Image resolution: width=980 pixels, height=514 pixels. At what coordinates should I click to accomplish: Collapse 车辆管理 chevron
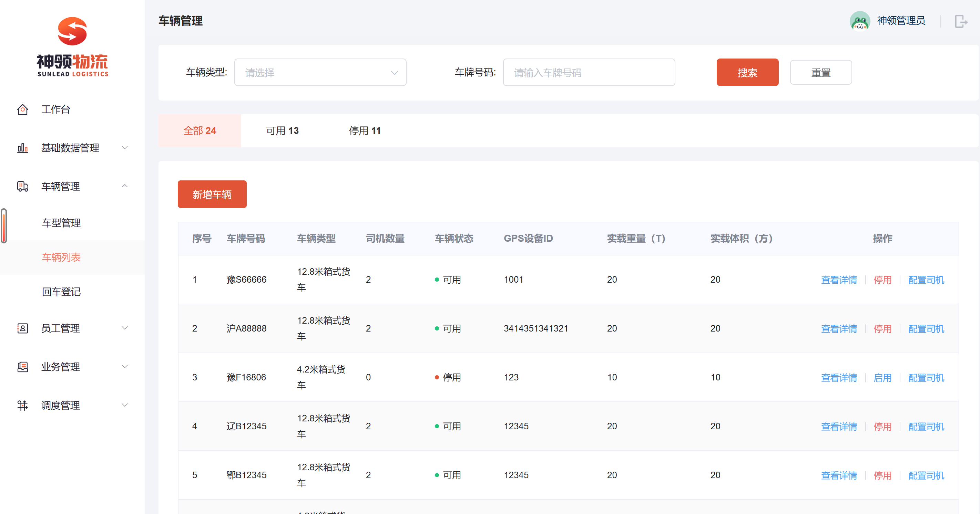point(124,186)
